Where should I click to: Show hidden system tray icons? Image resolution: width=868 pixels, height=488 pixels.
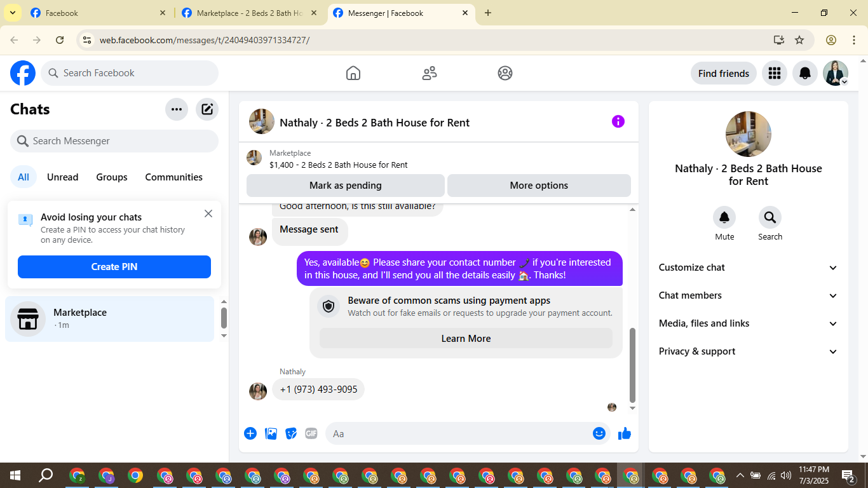(740, 475)
